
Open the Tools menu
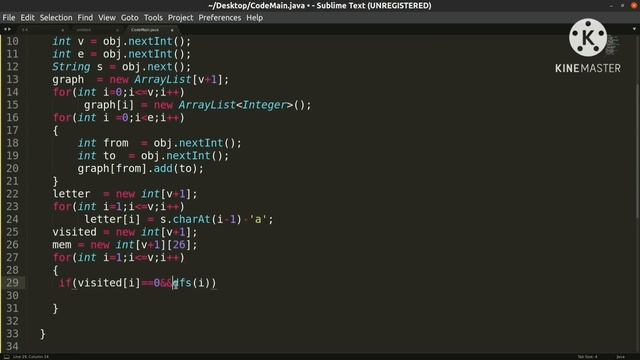coord(153,18)
